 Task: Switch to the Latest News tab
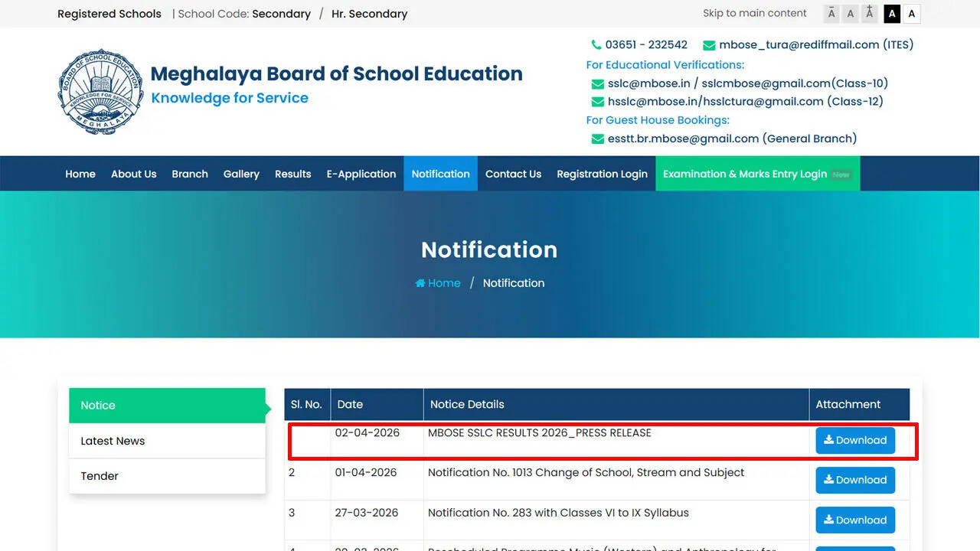[113, 441]
